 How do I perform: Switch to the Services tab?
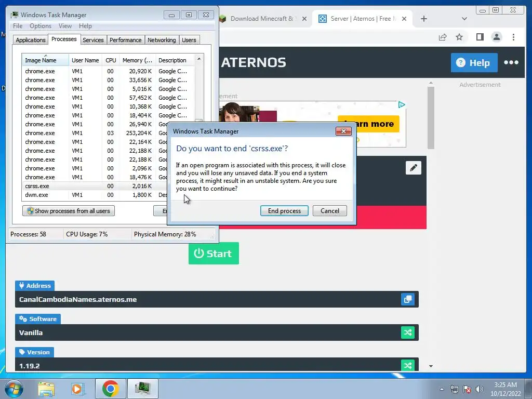(93, 40)
